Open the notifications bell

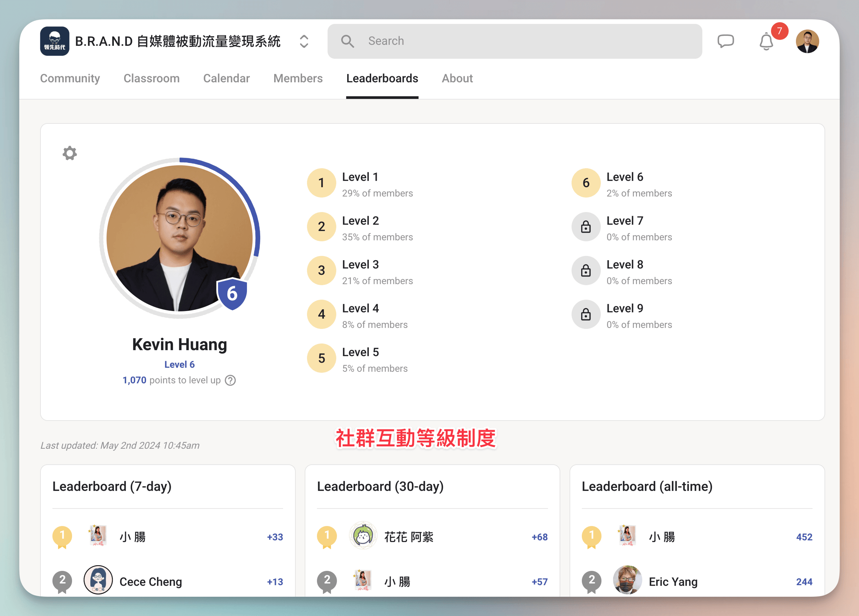[x=766, y=41]
